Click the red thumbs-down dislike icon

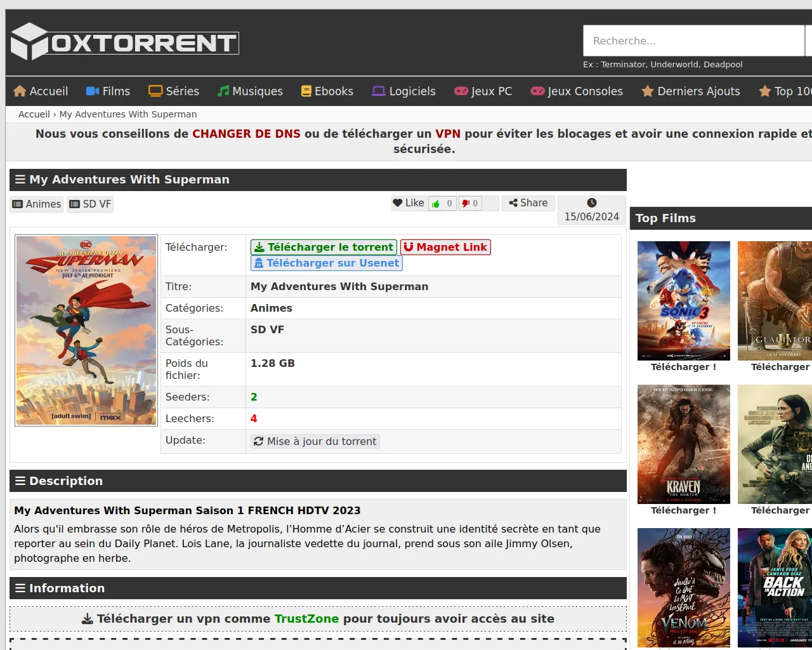coord(466,204)
